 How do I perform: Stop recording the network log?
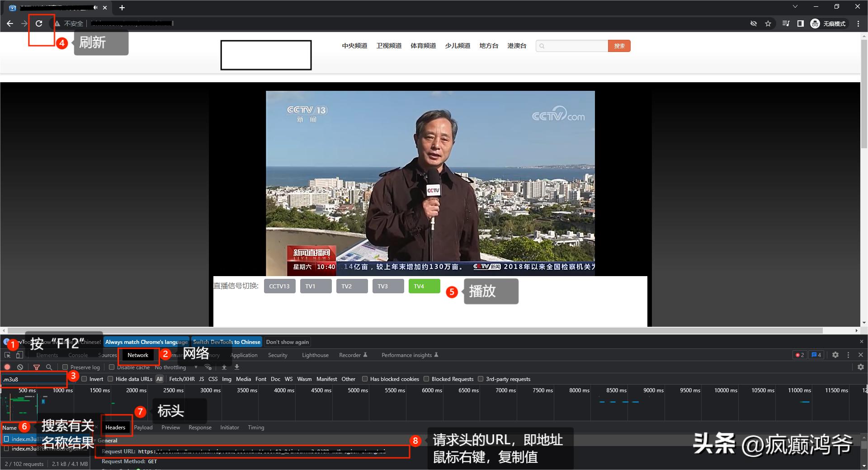8,367
